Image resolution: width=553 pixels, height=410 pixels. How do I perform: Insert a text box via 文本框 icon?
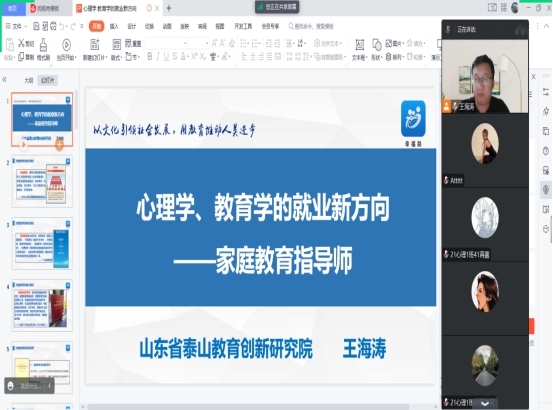pyautogui.click(x=359, y=45)
